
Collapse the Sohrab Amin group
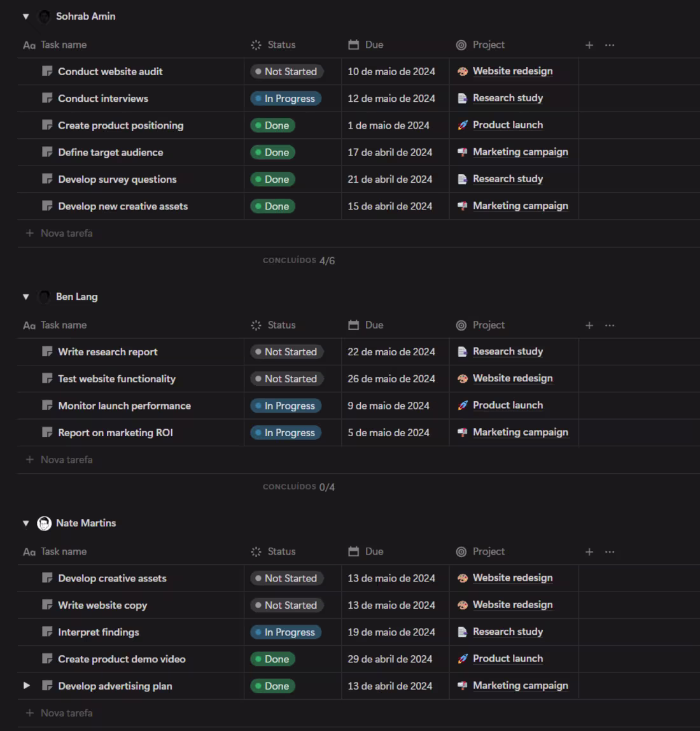pyautogui.click(x=25, y=16)
